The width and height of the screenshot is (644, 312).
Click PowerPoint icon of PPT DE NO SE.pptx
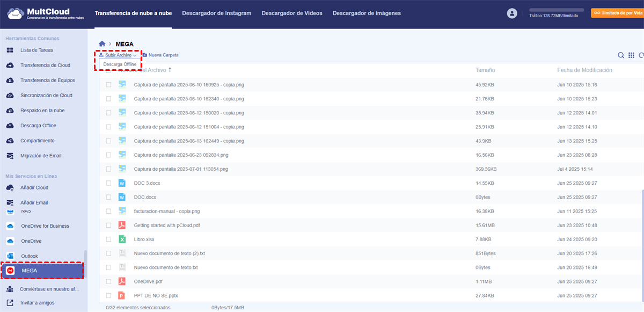122,295
